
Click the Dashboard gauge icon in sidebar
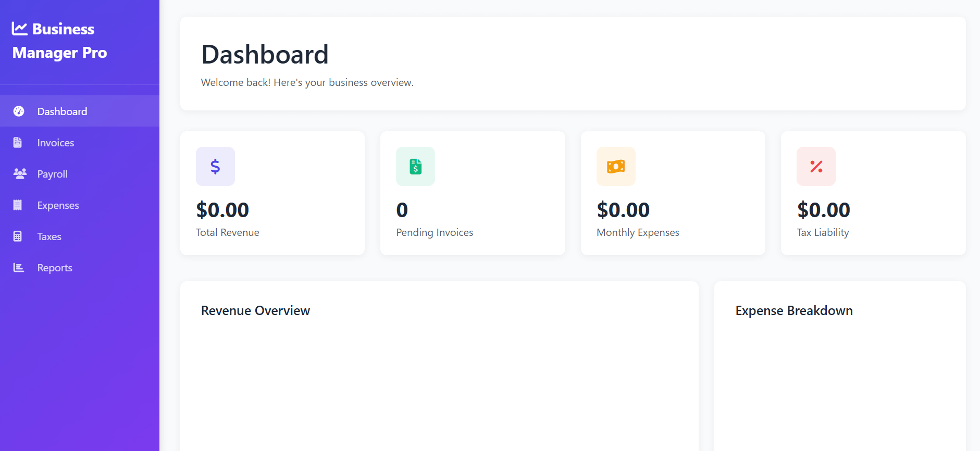19,111
